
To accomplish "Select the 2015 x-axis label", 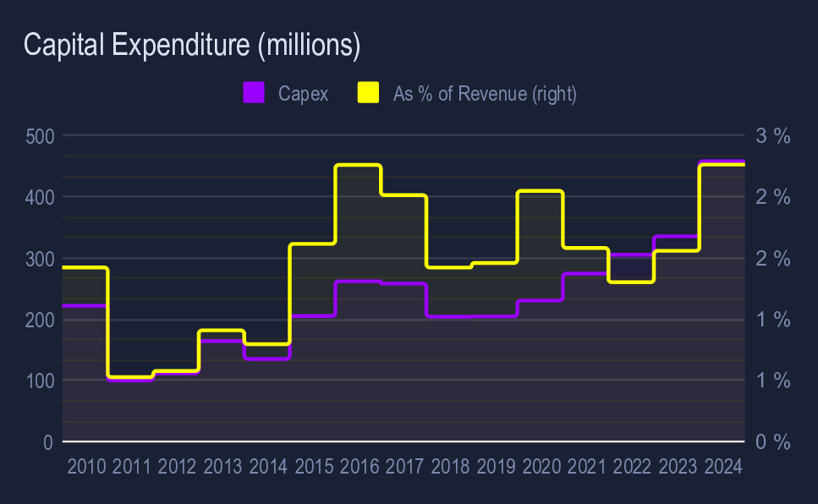I will [314, 467].
